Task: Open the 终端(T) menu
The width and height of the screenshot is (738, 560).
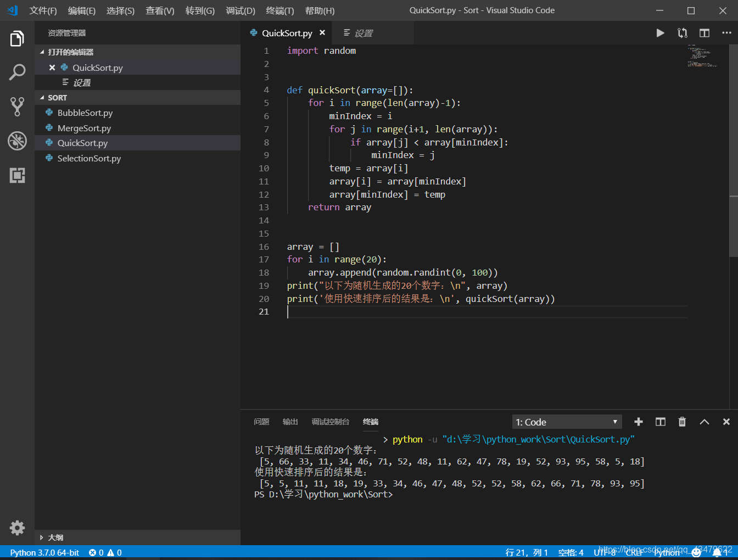Action: 280,10
